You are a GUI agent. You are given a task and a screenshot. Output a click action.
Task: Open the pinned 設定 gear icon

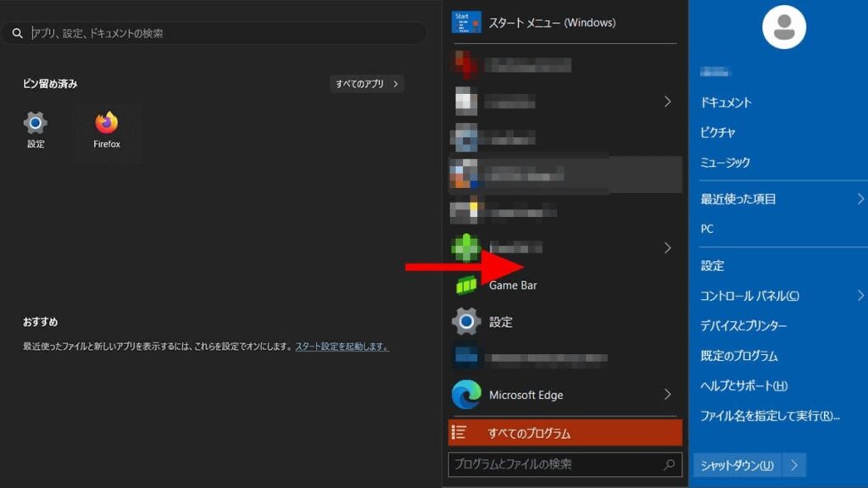[x=35, y=123]
